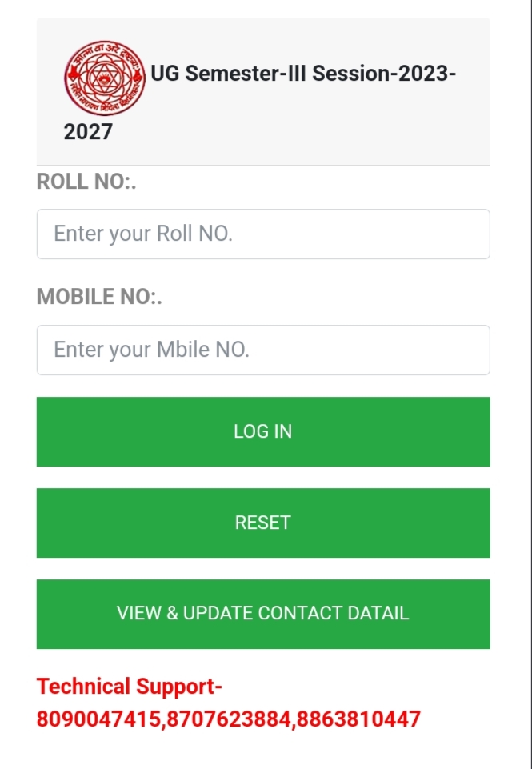Focus the Mobile No input field

(x=262, y=350)
